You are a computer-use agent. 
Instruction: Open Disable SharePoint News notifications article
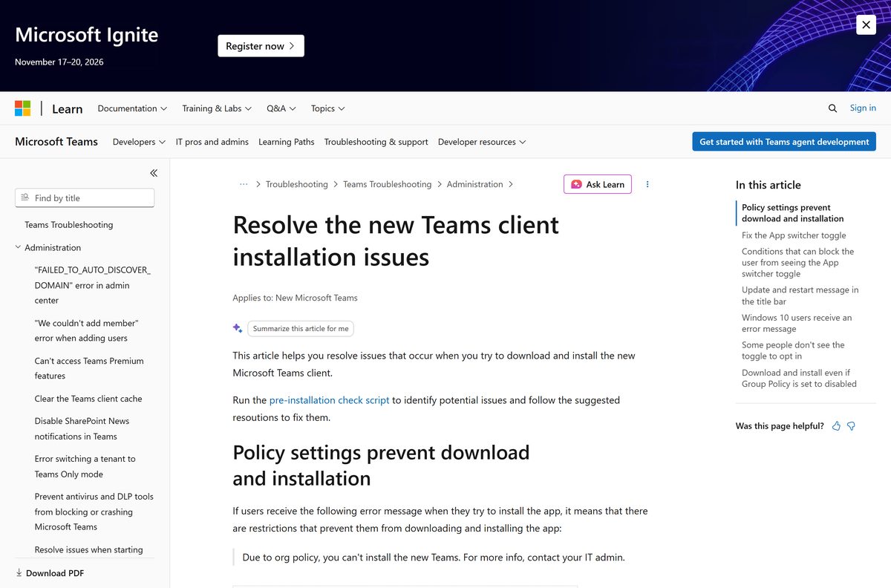click(x=82, y=428)
